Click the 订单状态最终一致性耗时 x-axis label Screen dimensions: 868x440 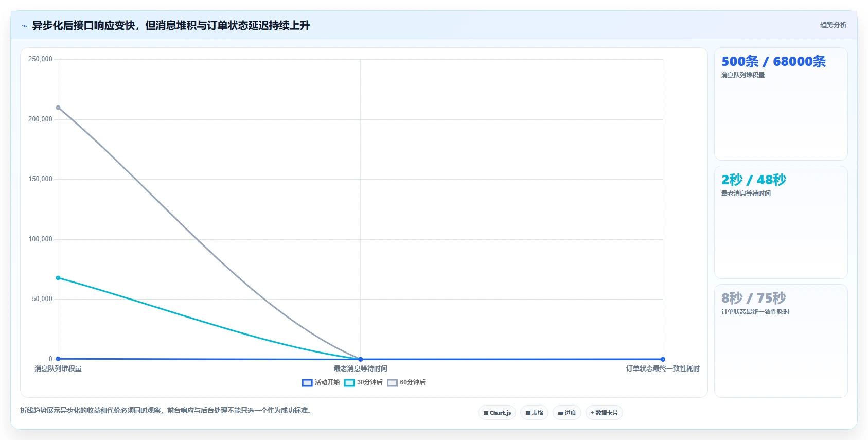click(x=663, y=368)
